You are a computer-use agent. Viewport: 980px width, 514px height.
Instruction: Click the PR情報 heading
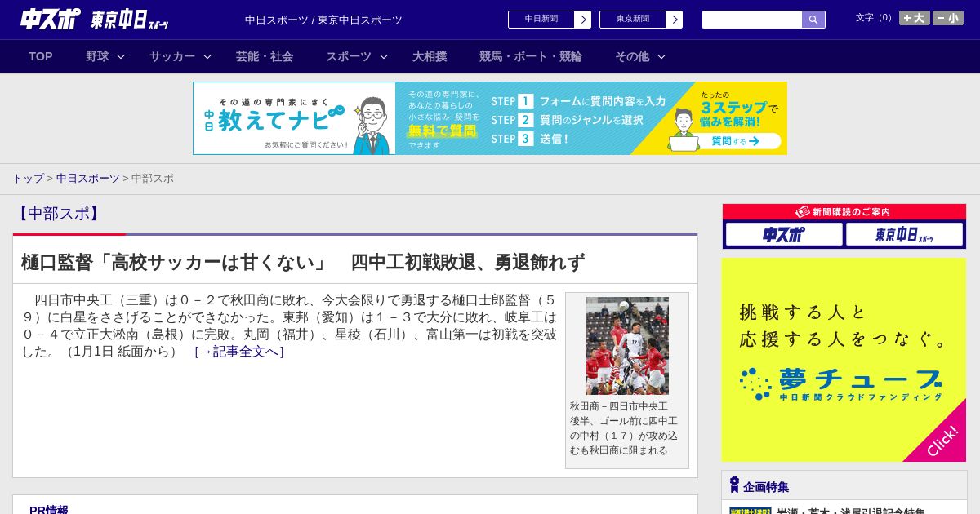[x=49, y=510]
